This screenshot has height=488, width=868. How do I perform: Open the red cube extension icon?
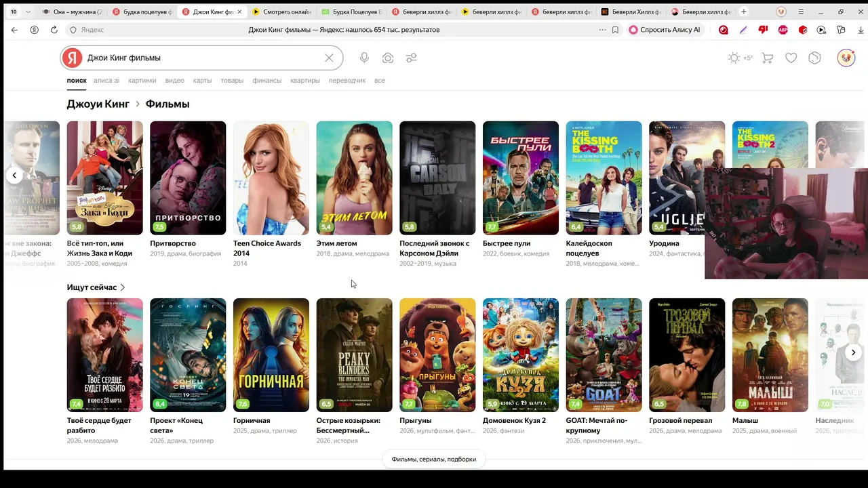coord(803,30)
